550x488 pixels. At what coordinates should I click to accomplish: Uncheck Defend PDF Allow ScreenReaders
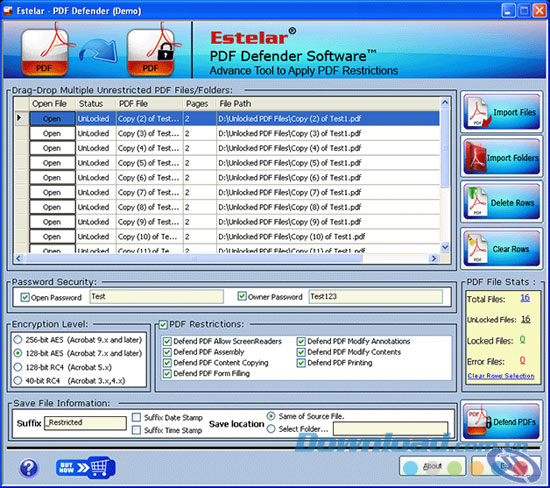(x=167, y=341)
